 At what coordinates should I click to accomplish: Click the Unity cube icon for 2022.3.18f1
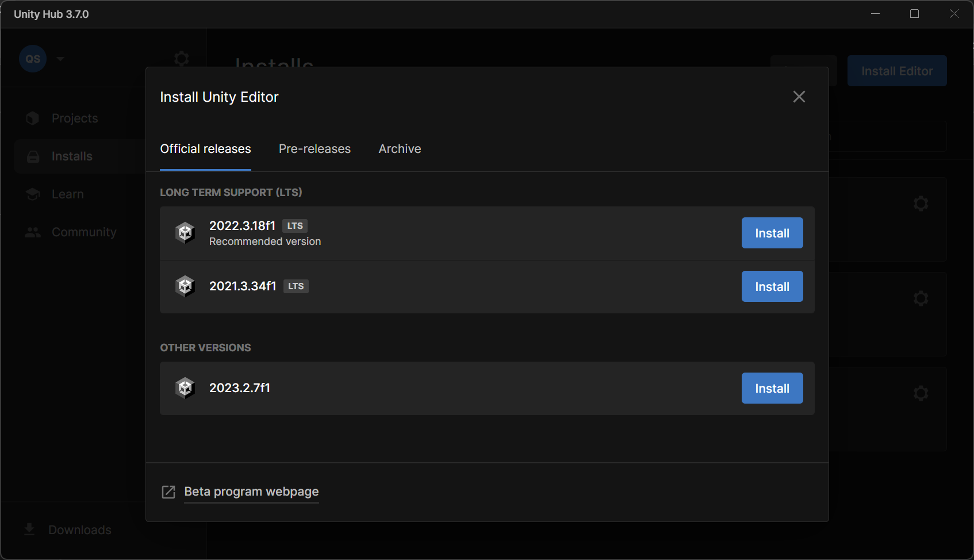coord(185,233)
